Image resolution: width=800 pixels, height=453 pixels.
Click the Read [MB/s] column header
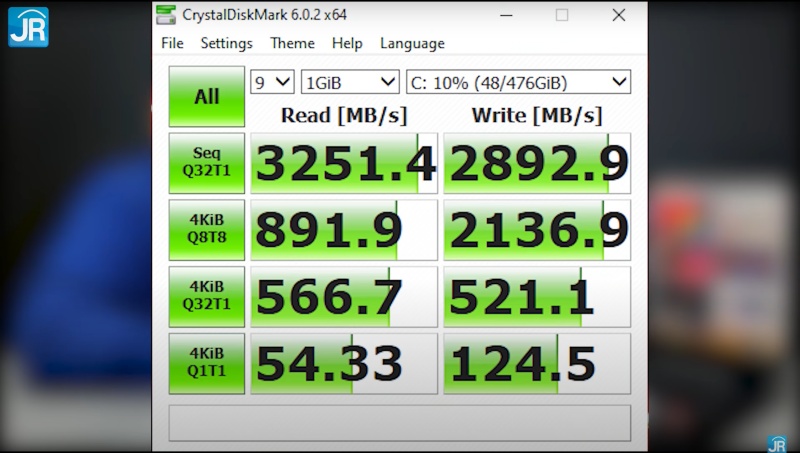(344, 115)
